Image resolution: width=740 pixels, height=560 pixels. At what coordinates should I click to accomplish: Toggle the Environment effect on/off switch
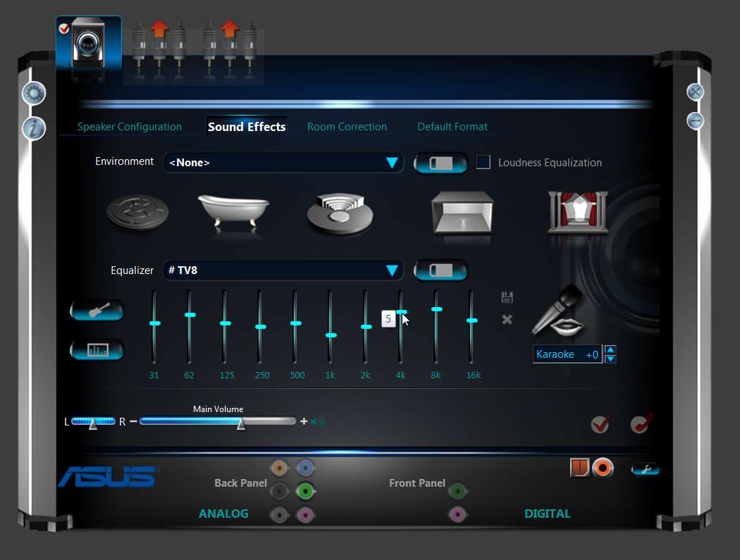(x=440, y=163)
